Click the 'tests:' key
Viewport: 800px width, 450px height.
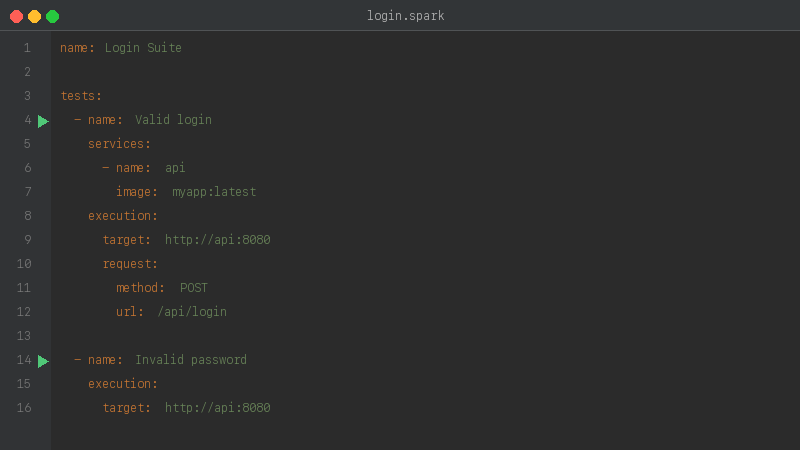point(81,96)
